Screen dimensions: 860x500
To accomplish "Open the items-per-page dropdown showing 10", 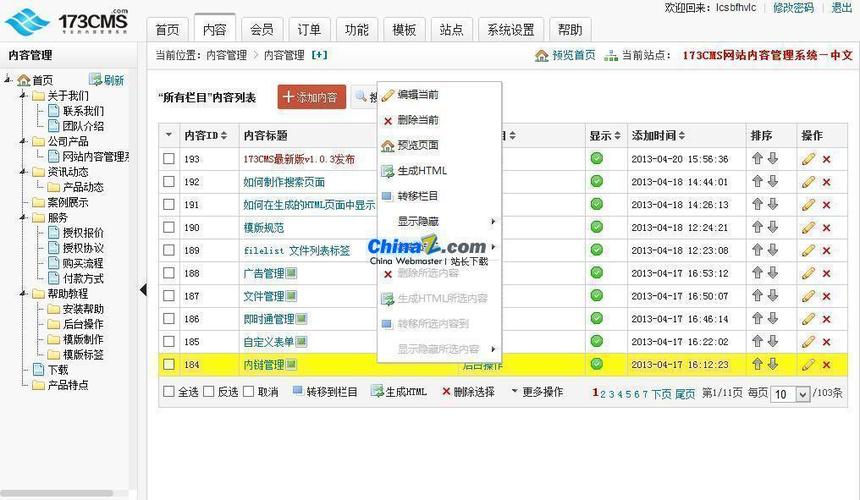I will point(790,394).
